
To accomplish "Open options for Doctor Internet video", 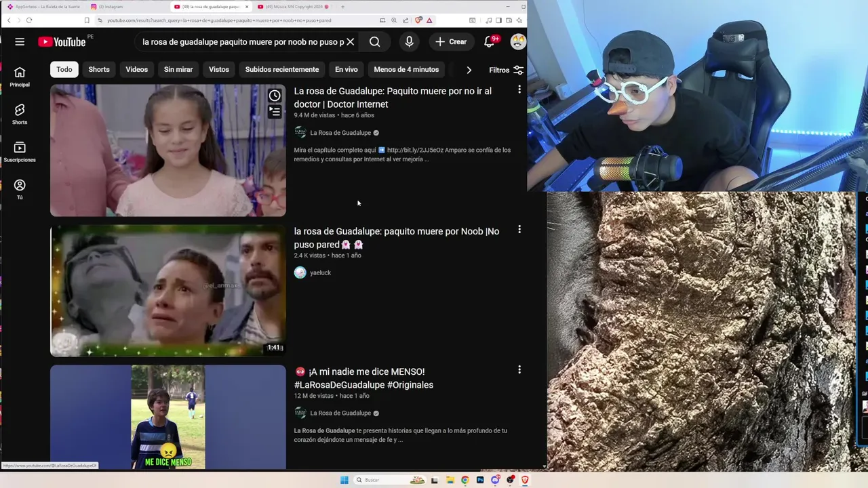I will coord(519,89).
